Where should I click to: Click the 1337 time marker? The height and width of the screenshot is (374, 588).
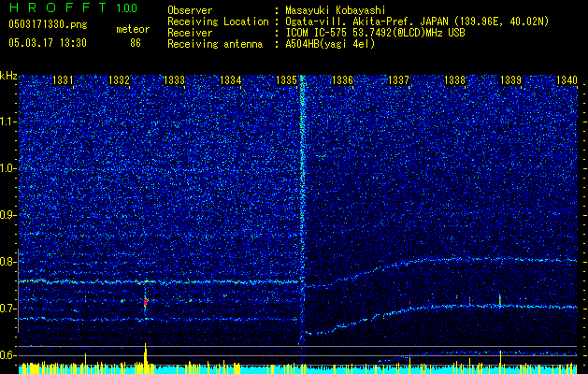tap(398, 79)
